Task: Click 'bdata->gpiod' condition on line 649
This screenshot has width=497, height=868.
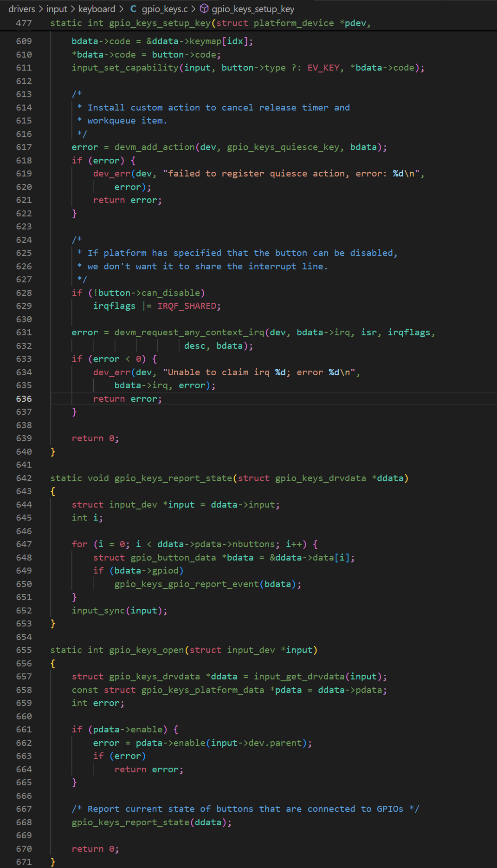Action: click(x=147, y=571)
